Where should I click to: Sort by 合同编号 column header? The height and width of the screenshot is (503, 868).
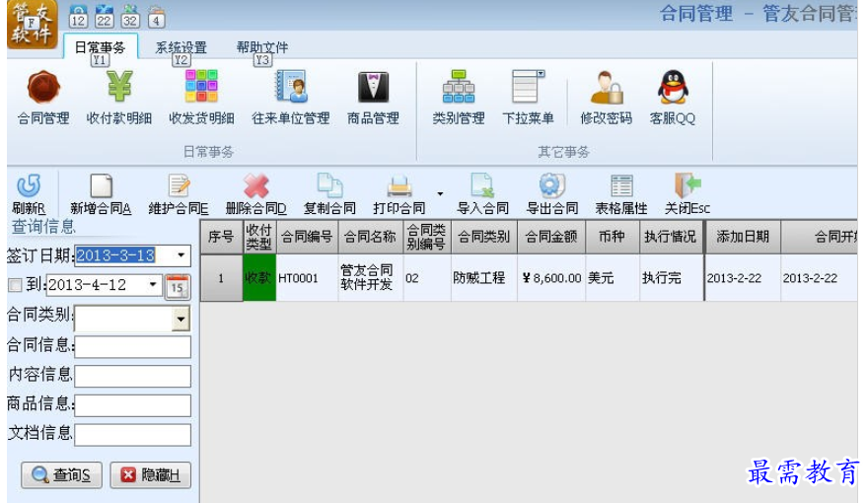coord(307,237)
